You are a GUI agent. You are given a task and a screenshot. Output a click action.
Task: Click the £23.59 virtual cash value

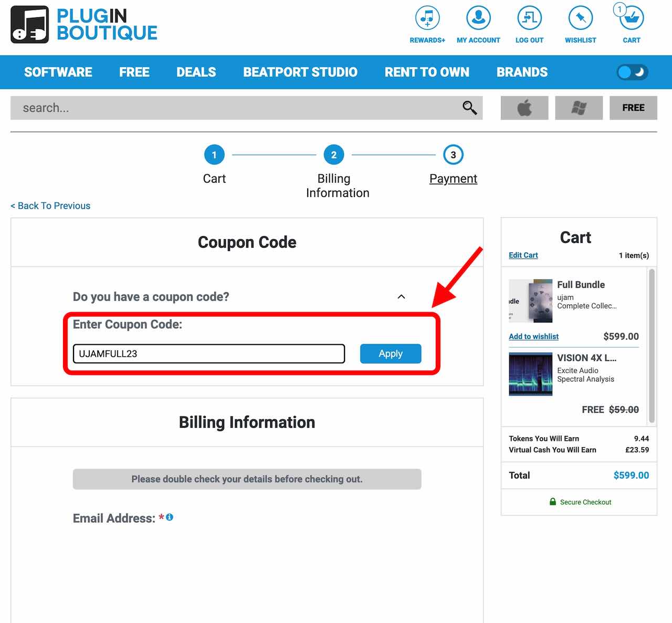[x=637, y=450]
